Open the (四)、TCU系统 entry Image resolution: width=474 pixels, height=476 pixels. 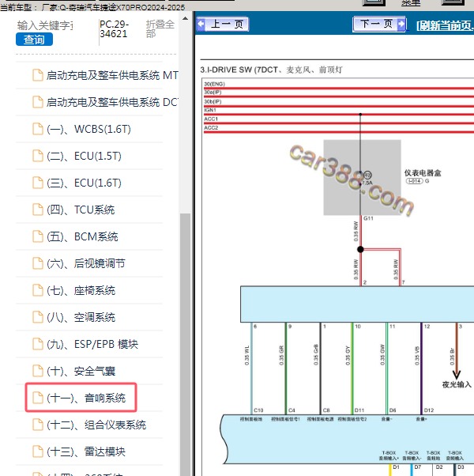click(89, 210)
